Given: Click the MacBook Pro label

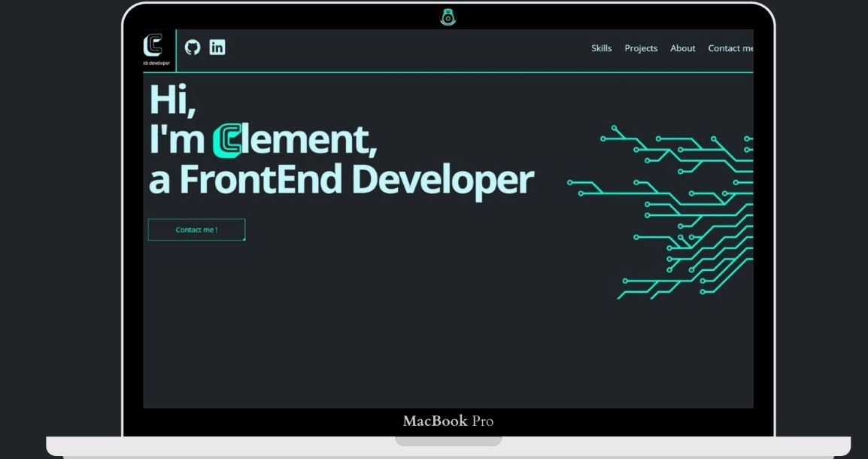Looking at the screenshot, I should tap(448, 421).
